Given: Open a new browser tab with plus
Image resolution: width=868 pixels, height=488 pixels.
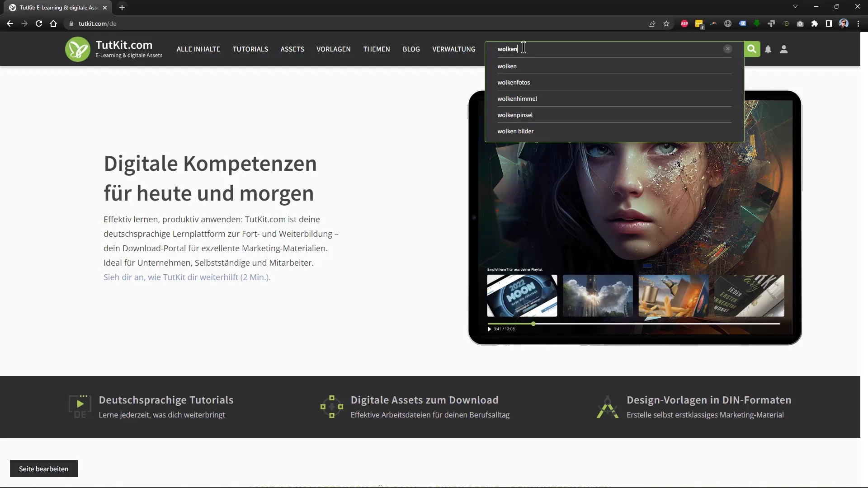Looking at the screenshot, I should (122, 7).
